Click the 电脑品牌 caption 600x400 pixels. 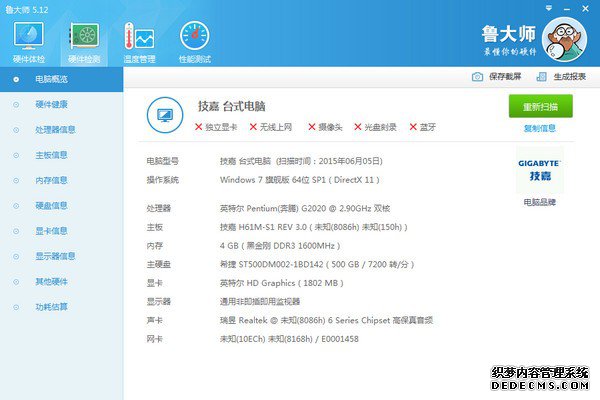click(x=540, y=202)
